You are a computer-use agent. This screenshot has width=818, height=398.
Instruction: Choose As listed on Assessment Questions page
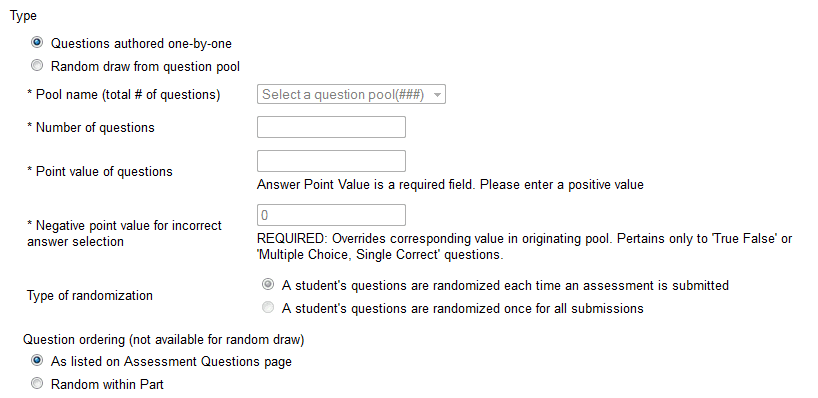(x=37, y=360)
